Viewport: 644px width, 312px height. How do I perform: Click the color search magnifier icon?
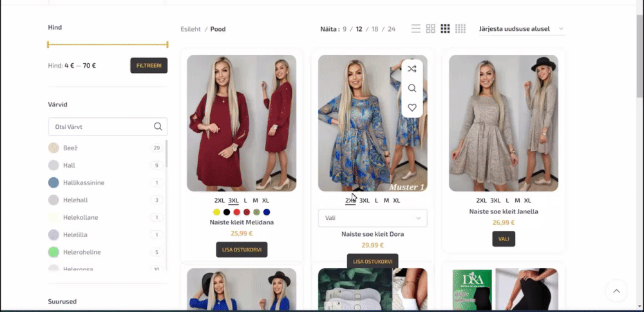[158, 126]
